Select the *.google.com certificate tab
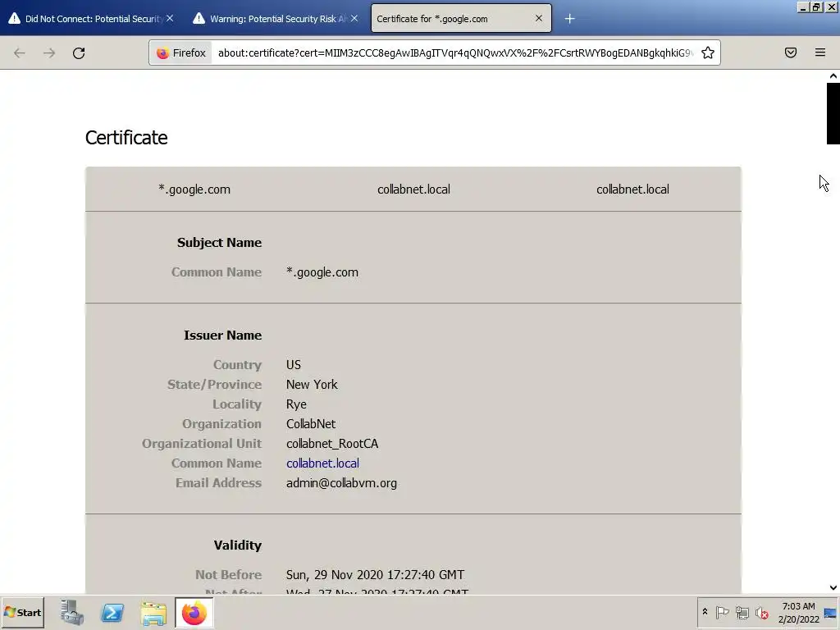 point(194,189)
